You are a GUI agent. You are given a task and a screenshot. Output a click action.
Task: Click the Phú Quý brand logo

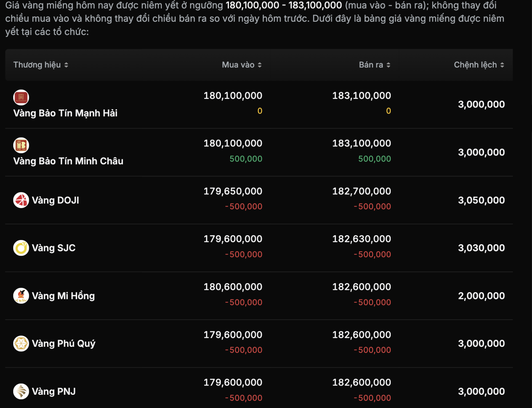pos(21,343)
